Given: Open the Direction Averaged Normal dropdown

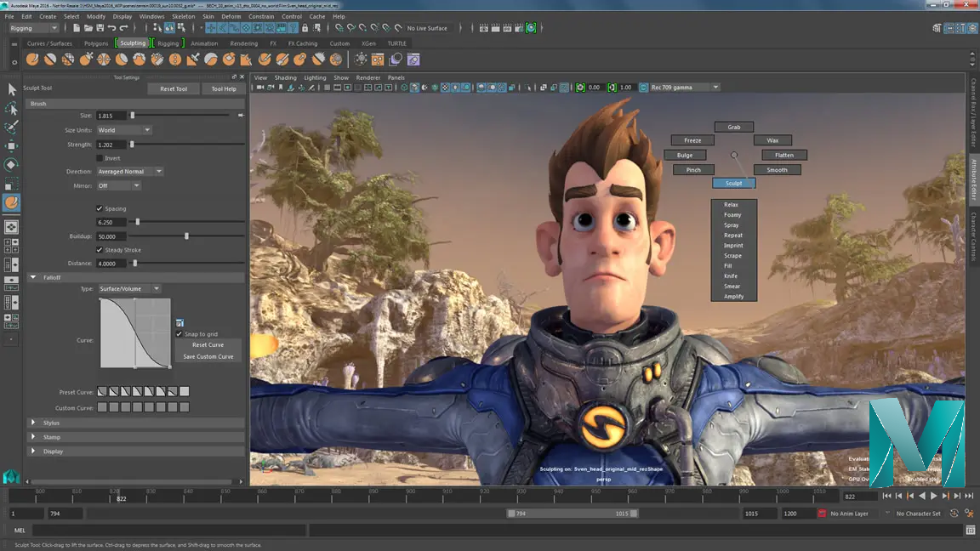Looking at the screenshot, I should (129, 172).
